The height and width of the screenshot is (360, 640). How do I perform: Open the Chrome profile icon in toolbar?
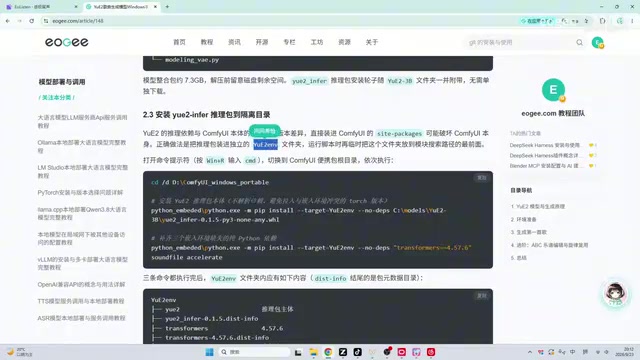(620, 21)
